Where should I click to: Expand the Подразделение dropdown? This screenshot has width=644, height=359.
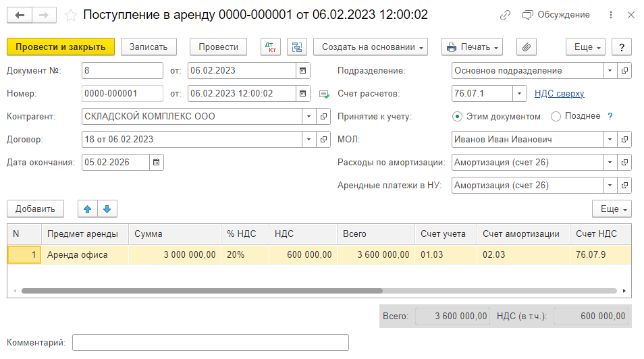(x=610, y=70)
